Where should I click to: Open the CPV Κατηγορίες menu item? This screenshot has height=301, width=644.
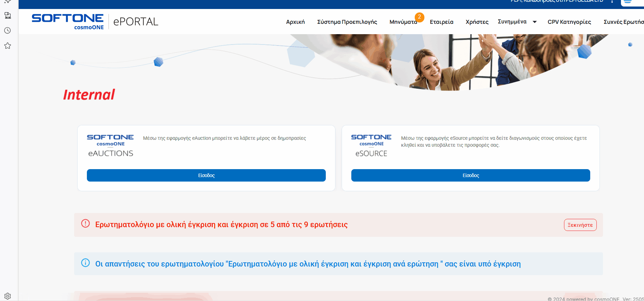570,22
